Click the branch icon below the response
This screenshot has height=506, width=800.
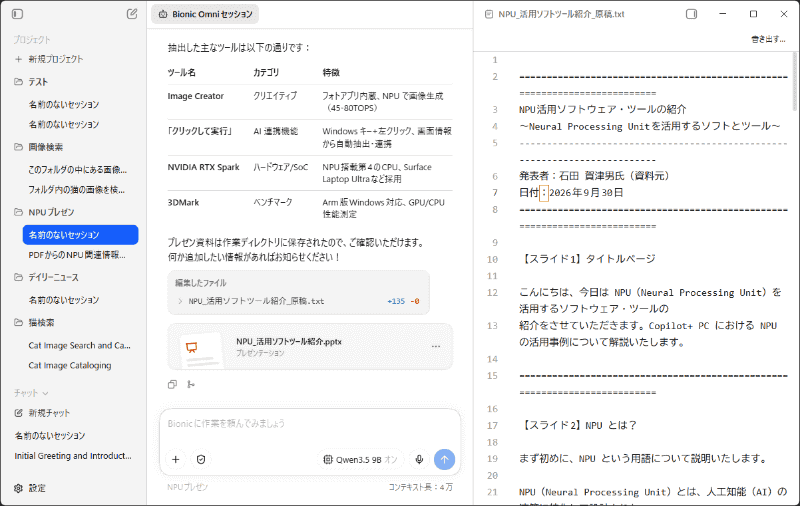(191, 385)
